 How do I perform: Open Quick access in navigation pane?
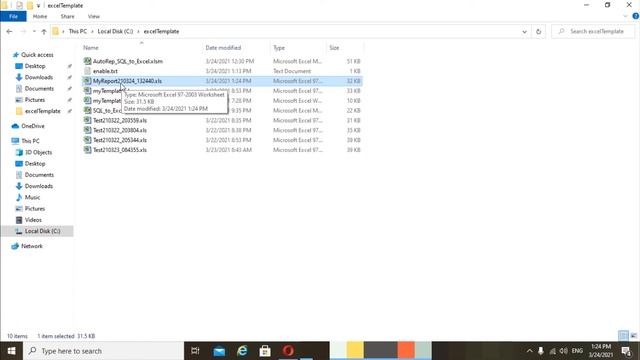coord(37,55)
